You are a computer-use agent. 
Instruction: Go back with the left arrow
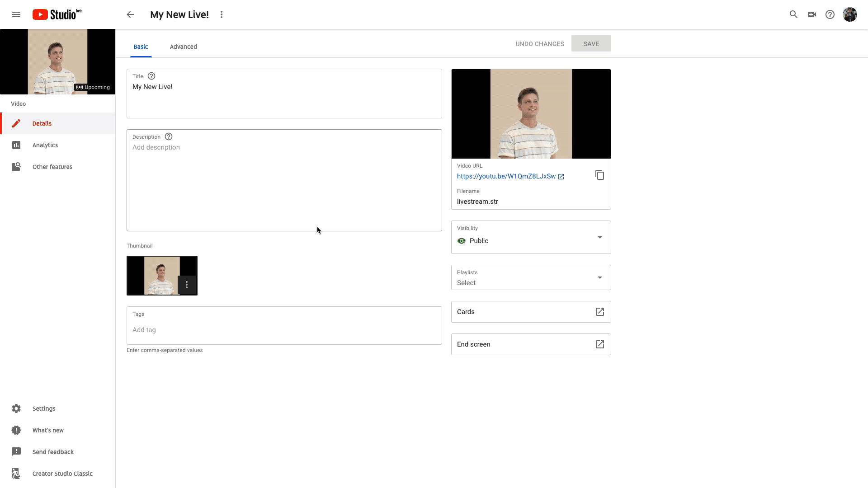130,14
